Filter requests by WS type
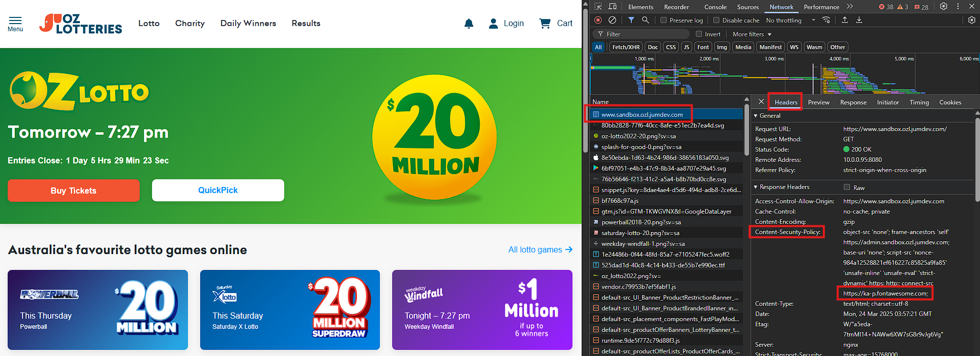This screenshot has height=356, width=980. (x=794, y=47)
